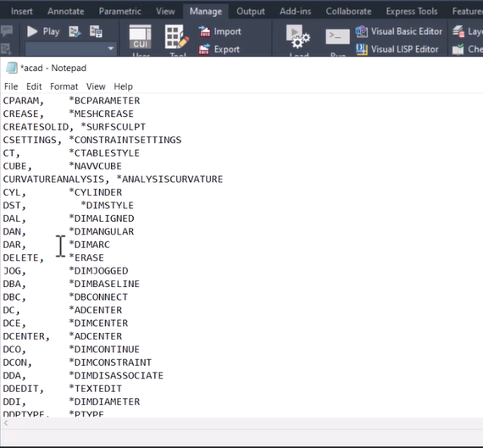
Task: Place cursor on the DIMSTYLE line
Action: [x=69, y=206]
